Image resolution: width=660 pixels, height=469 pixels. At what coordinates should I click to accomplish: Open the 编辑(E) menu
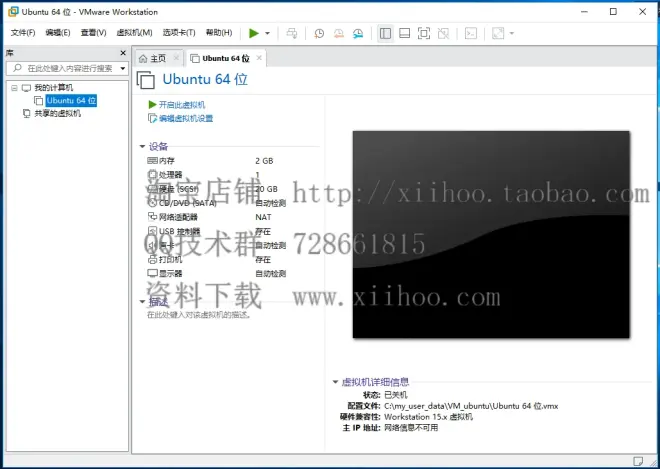click(x=58, y=33)
